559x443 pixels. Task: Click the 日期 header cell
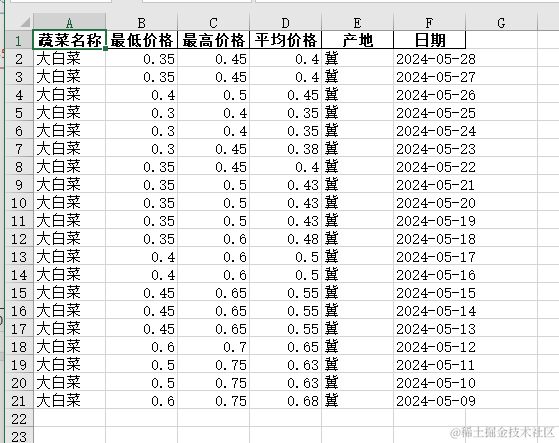(430, 40)
